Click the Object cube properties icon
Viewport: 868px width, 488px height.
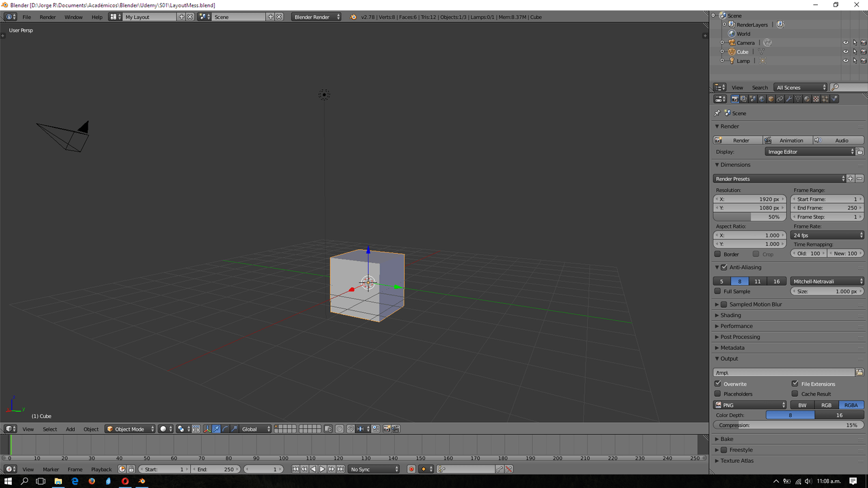(x=771, y=100)
